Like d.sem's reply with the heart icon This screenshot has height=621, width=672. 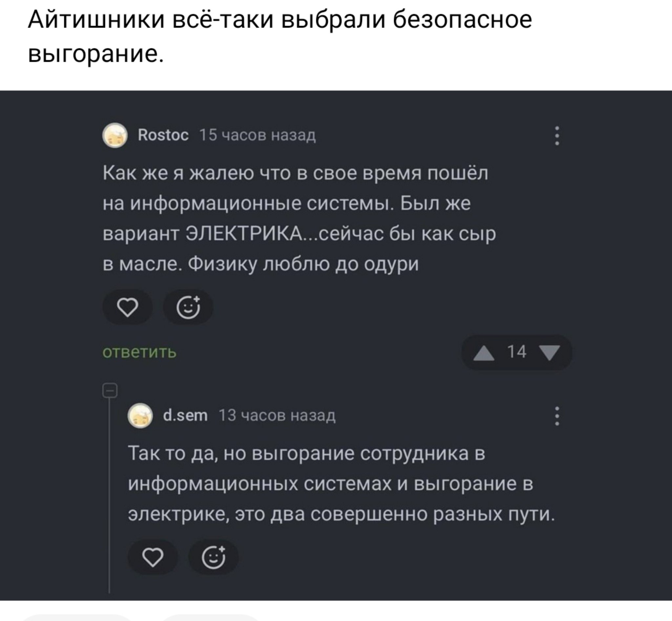pyautogui.click(x=153, y=557)
